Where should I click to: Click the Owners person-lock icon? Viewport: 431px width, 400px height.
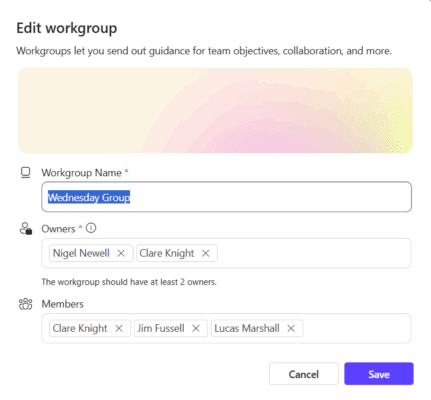(x=26, y=229)
